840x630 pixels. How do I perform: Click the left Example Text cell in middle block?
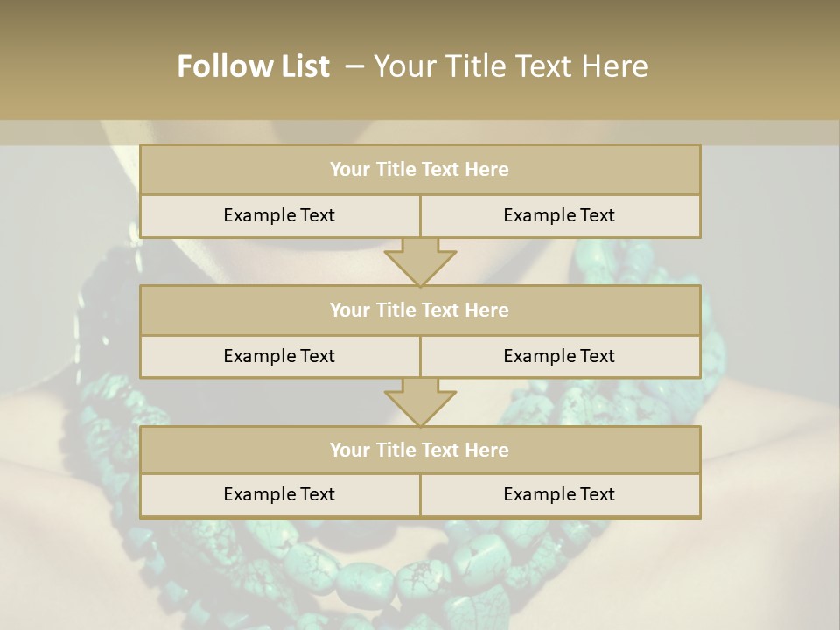279,356
